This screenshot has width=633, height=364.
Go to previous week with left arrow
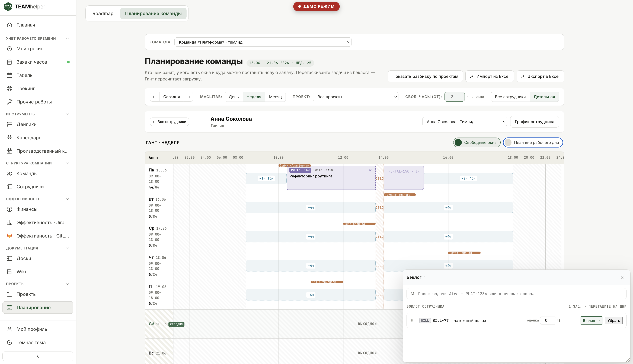point(155,97)
